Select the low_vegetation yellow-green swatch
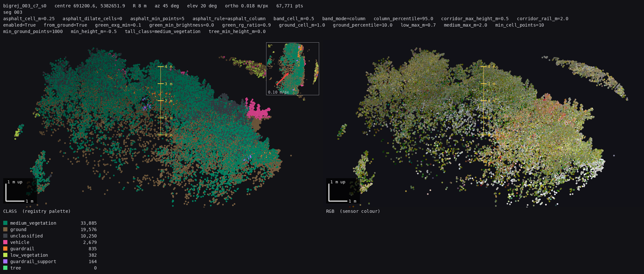 pyautogui.click(x=5, y=255)
